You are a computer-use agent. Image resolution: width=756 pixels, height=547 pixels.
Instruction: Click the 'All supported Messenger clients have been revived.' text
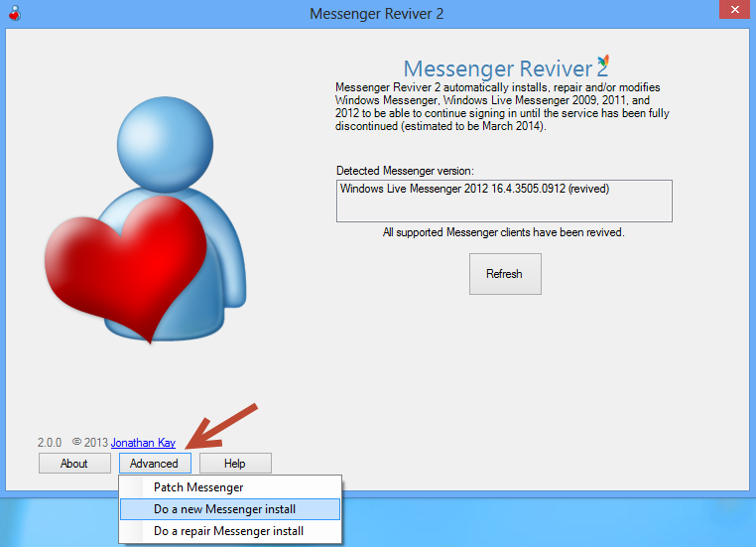pos(503,232)
